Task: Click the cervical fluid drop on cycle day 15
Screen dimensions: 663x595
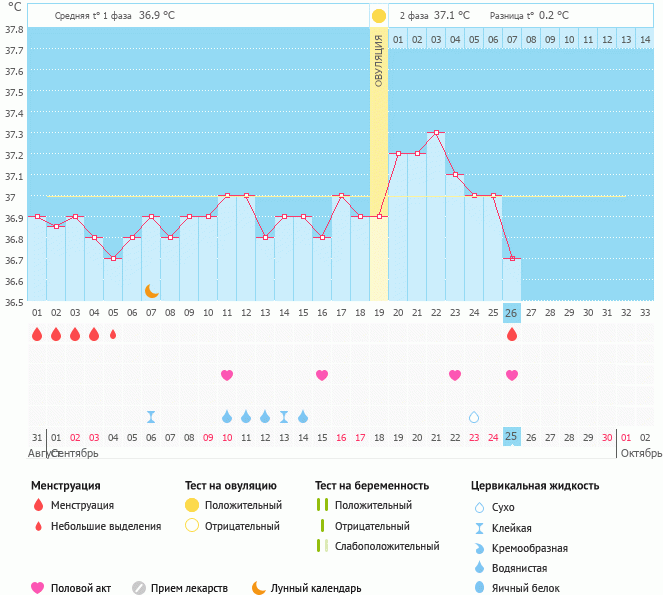Action: [x=303, y=417]
